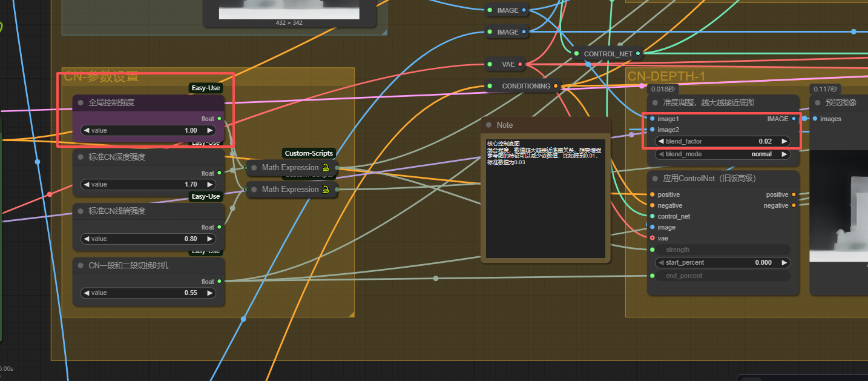The image size is (868, 381).
Task: Click the 应用ControlNet（旧版高级） node title
Action: (x=709, y=179)
